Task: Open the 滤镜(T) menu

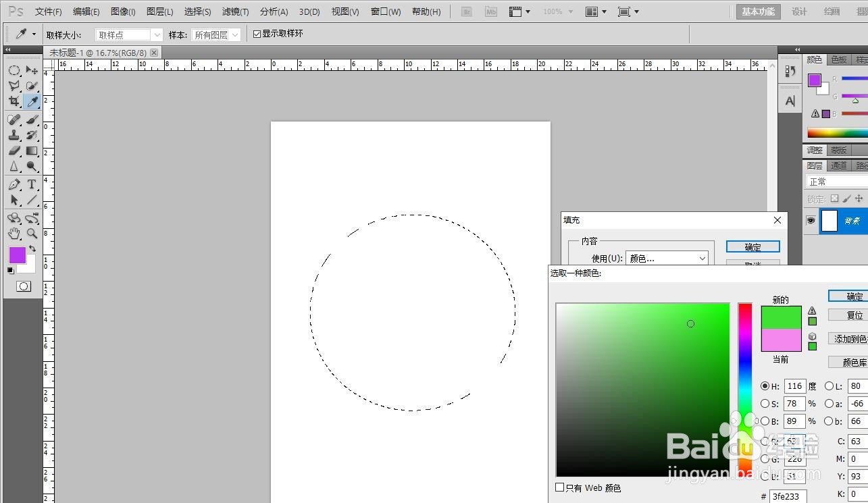Action: tap(235, 11)
